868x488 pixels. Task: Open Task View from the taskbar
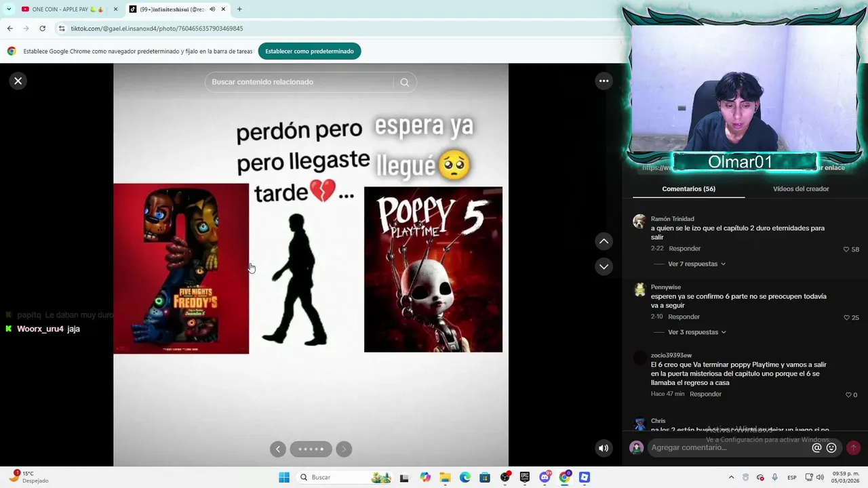(404, 477)
